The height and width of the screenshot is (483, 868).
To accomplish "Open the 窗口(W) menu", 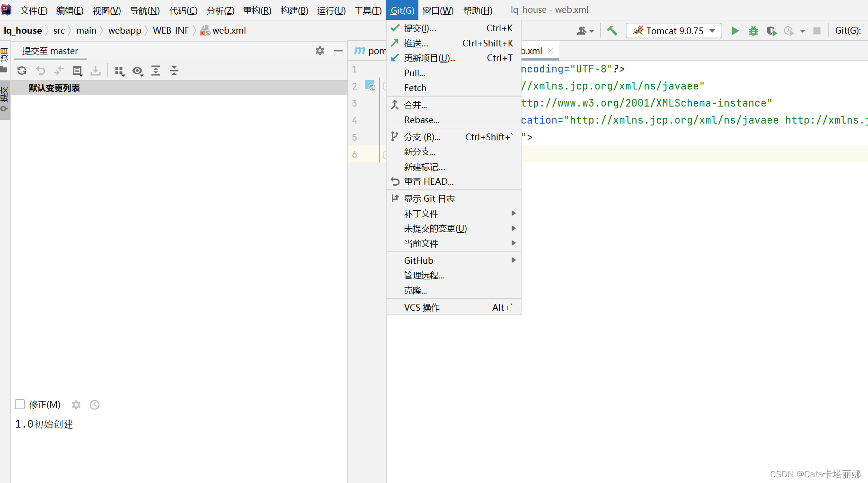I will 438,10.
